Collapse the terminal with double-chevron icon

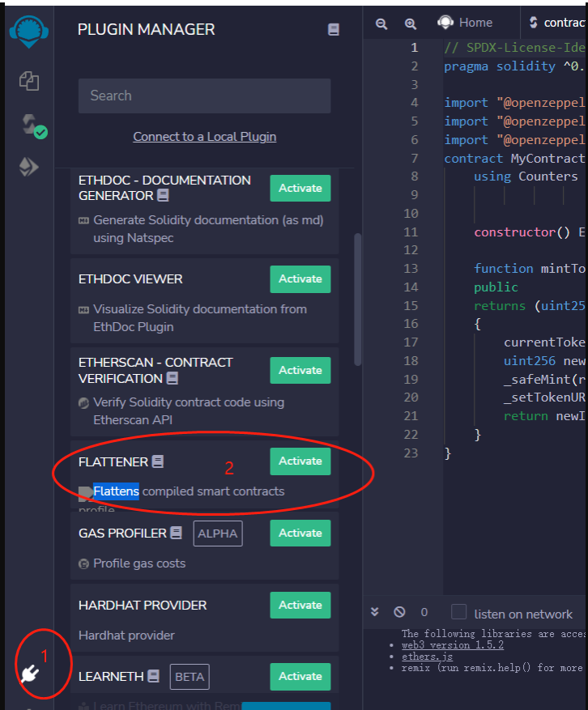pyautogui.click(x=375, y=612)
